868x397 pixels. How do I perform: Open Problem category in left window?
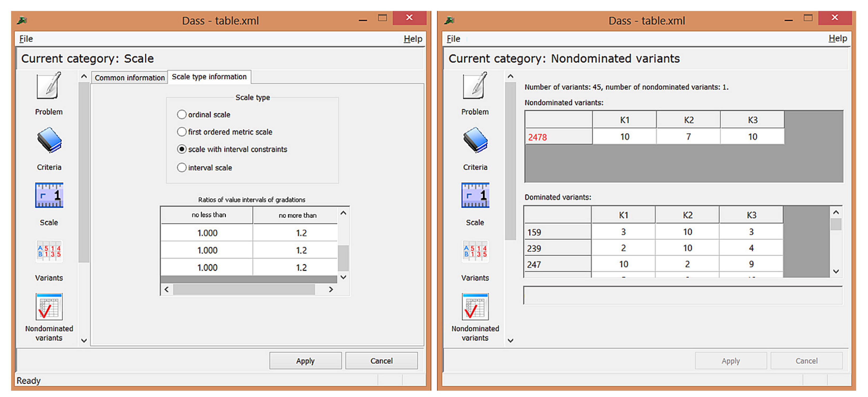point(49,85)
